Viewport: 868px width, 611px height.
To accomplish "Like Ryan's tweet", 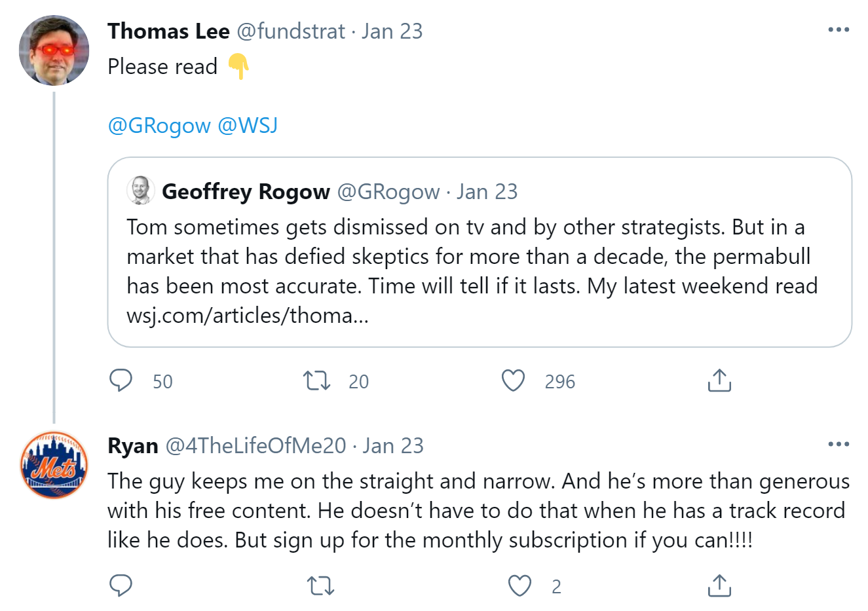I will tap(520, 585).
